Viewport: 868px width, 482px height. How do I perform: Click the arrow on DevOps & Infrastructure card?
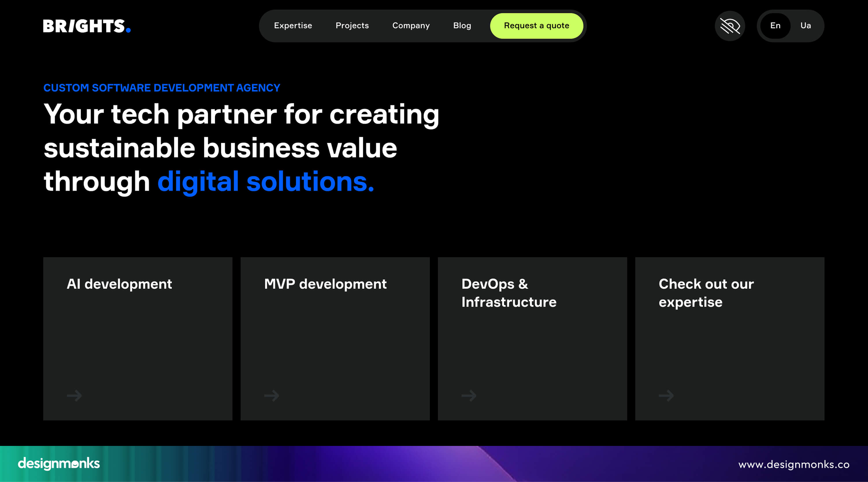(x=469, y=395)
